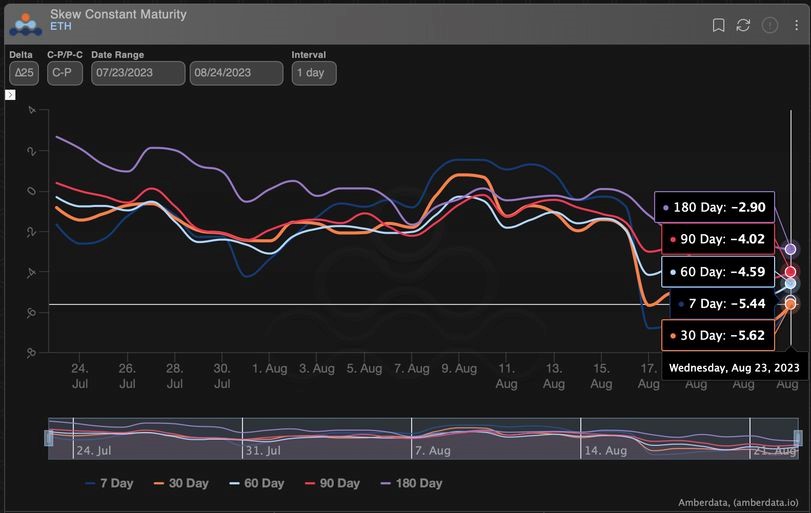Image resolution: width=811 pixels, height=513 pixels.
Task: Click the circular info icon in header
Action: pyautogui.click(x=770, y=25)
